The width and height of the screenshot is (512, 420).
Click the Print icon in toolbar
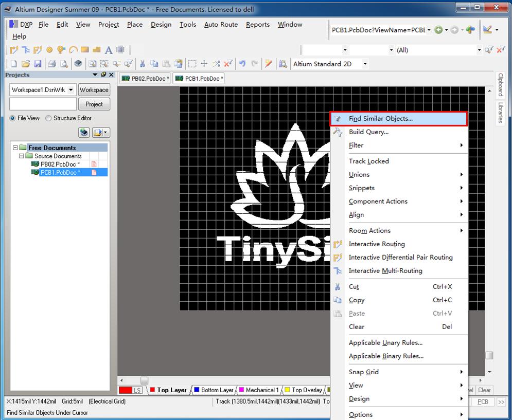pos(51,64)
